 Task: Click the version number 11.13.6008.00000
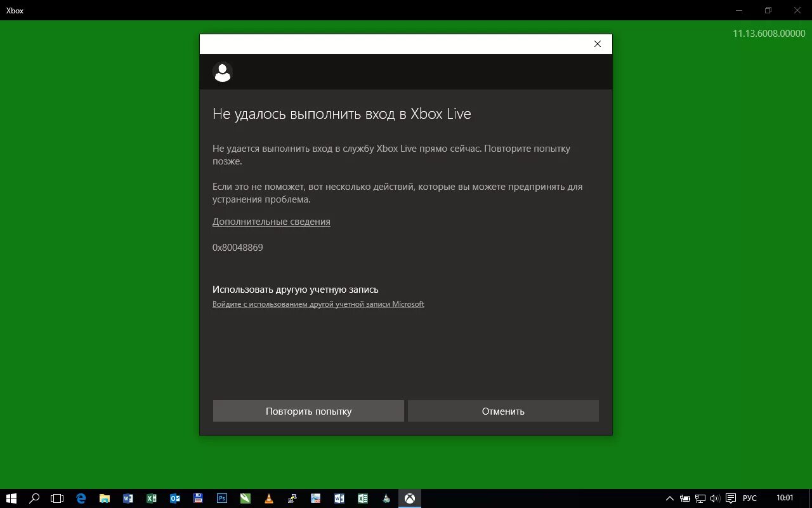coord(769,34)
